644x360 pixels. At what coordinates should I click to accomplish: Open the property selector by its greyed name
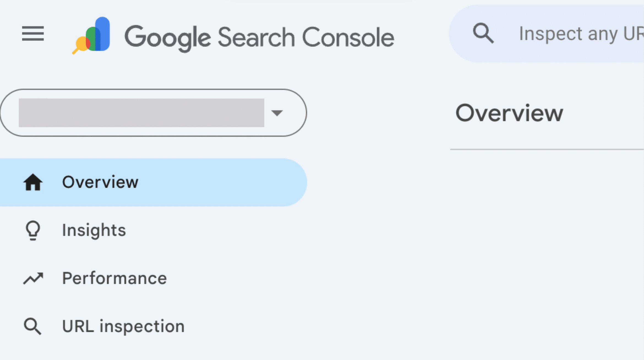click(x=141, y=113)
